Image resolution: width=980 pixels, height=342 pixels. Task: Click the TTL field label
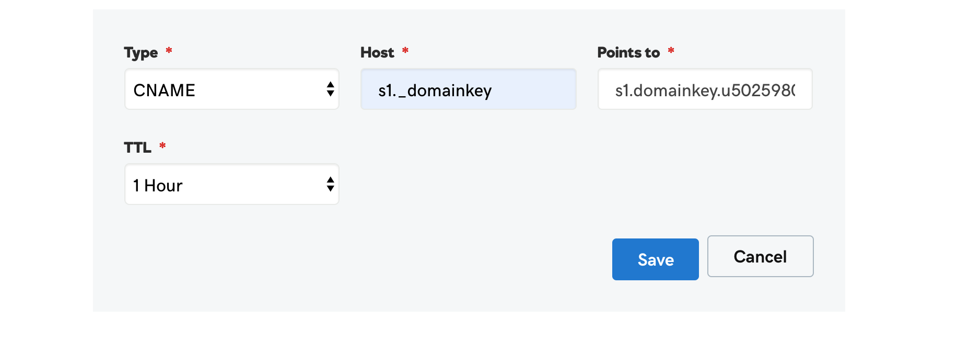[x=137, y=147]
